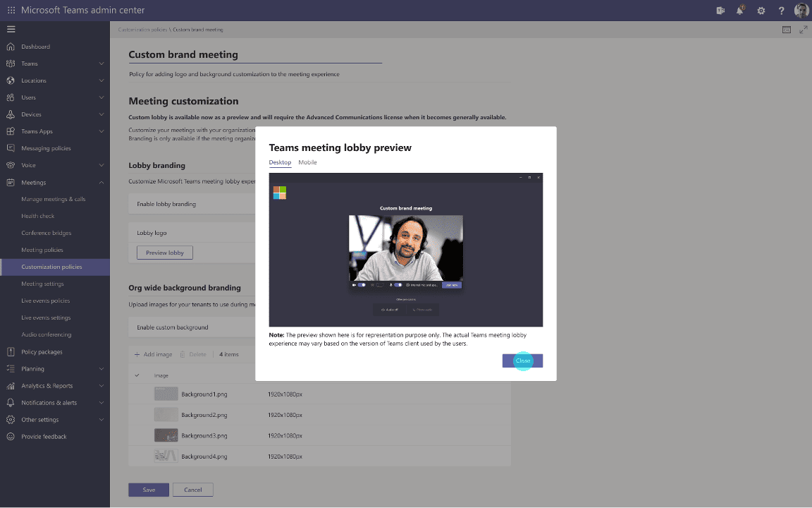Click the Provide feedback smiley icon
Image resolution: width=812 pixels, height=508 pixels.
coord(11,437)
